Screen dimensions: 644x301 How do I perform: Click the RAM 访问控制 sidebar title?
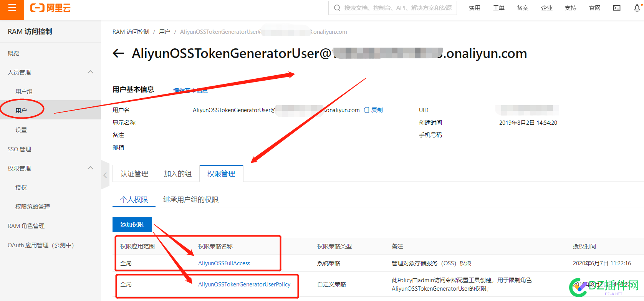(30, 31)
